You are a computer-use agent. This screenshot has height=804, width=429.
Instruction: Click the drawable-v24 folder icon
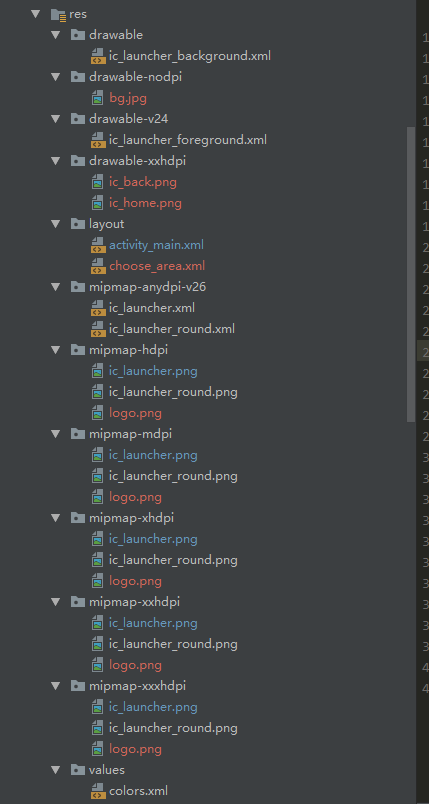pyautogui.click(x=78, y=119)
